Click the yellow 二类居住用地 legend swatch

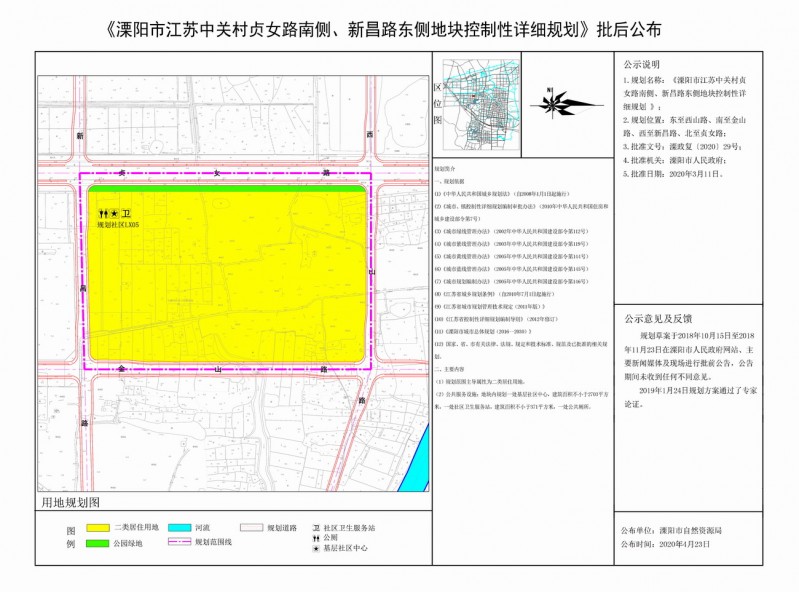click(x=98, y=528)
